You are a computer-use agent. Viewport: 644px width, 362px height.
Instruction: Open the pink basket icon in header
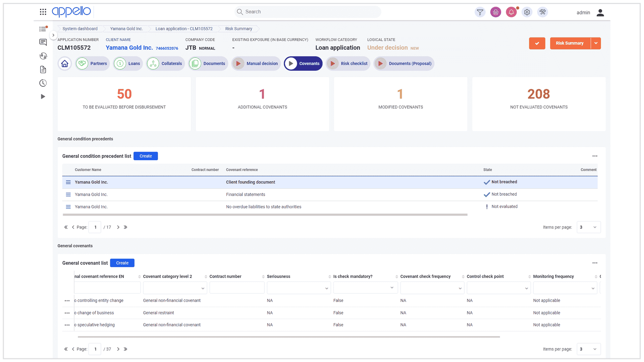[495, 12]
